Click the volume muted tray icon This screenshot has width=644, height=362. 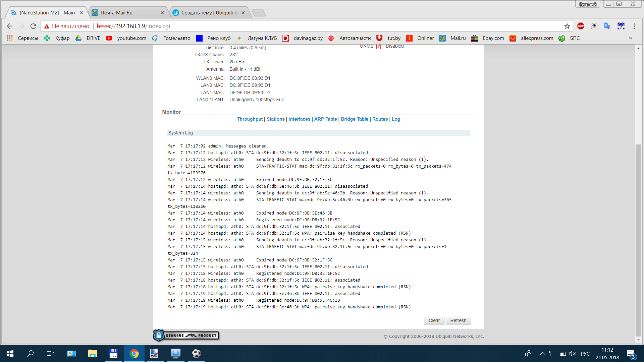[573, 354]
